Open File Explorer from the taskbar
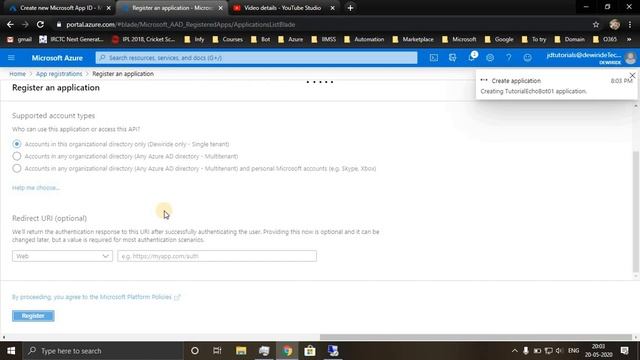 click(x=241, y=351)
